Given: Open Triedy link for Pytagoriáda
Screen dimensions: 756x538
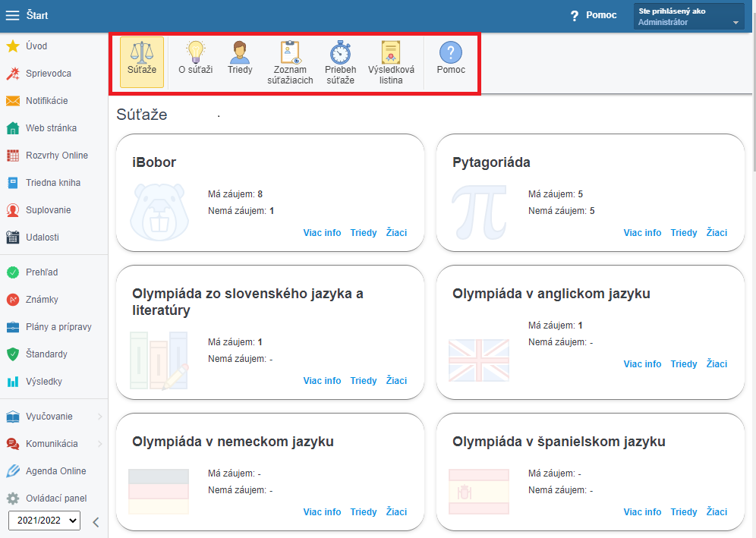Looking at the screenshot, I should (x=684, y=233).
